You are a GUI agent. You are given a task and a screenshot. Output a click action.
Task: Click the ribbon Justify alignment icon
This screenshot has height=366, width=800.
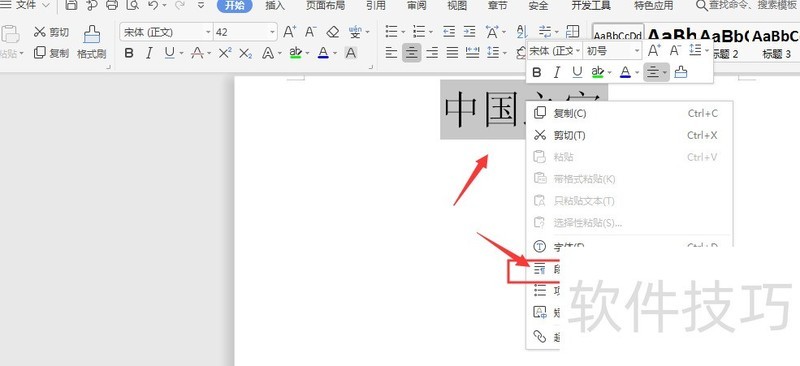click(453, 53)
